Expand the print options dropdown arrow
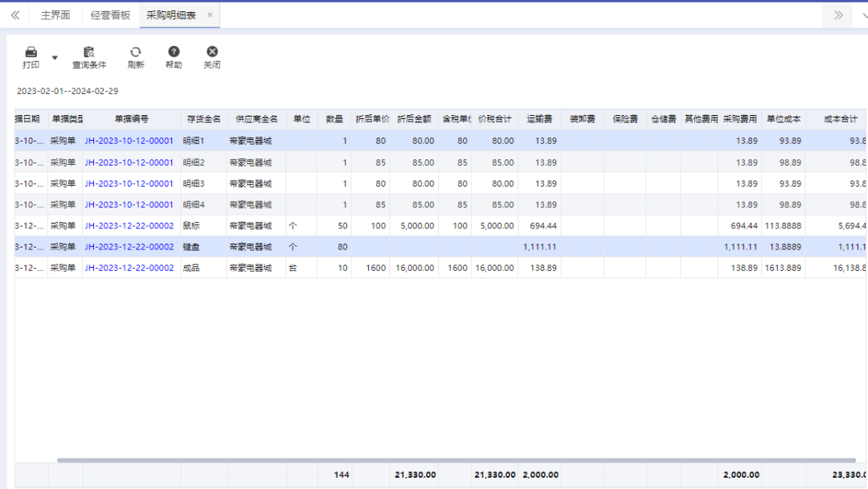868x489 pixels. pos(55,58)
